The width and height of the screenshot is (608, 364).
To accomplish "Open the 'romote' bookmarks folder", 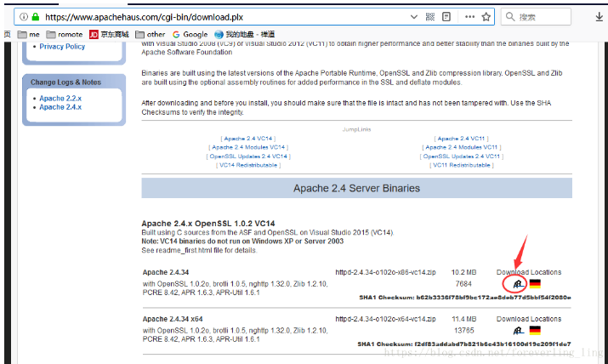I will (x=65, y=35).
